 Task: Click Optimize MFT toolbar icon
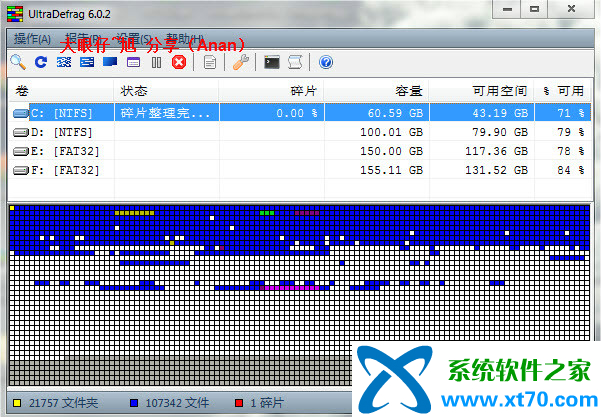click(x=133, y=62)
